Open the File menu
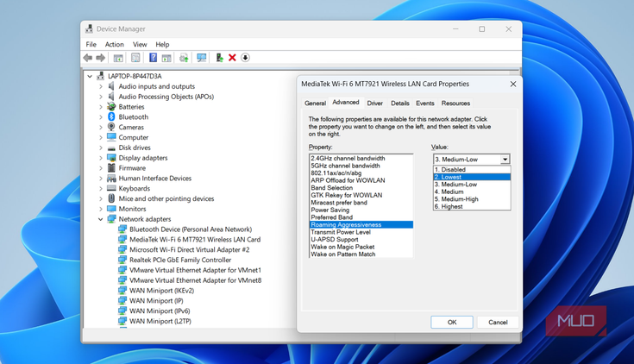Image resolution: width=634 pixels, height=364 pixels. pyautogui.click(x=91, y=45)
